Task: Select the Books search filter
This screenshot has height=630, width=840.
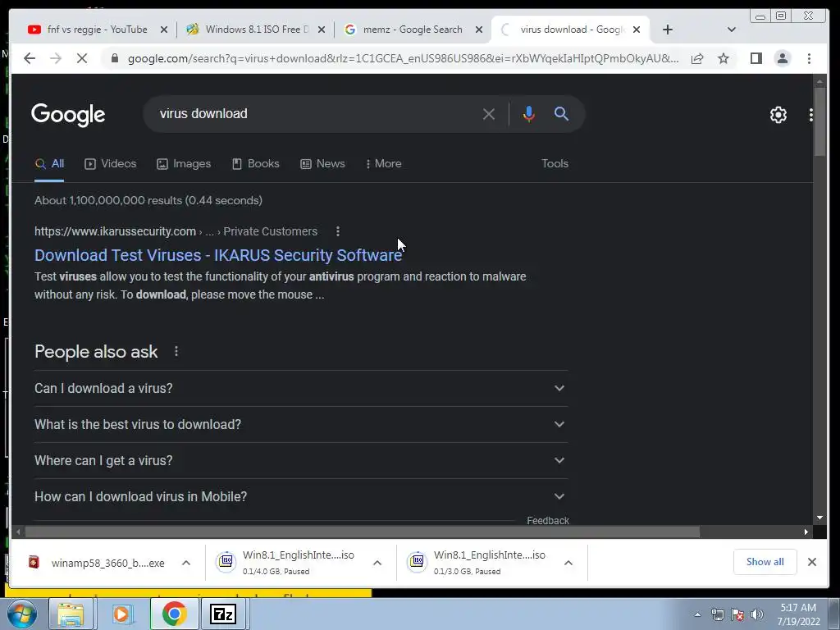Action: click(x=256, y=164)
